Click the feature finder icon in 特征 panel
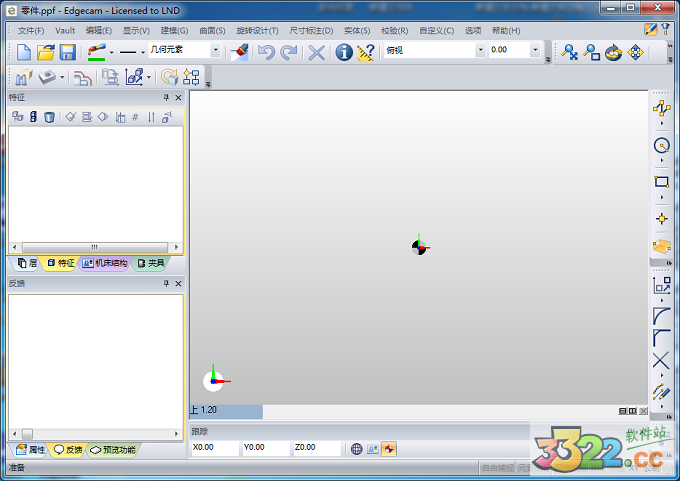Screen dimensions: 680x481 click(x=17, y=117)
